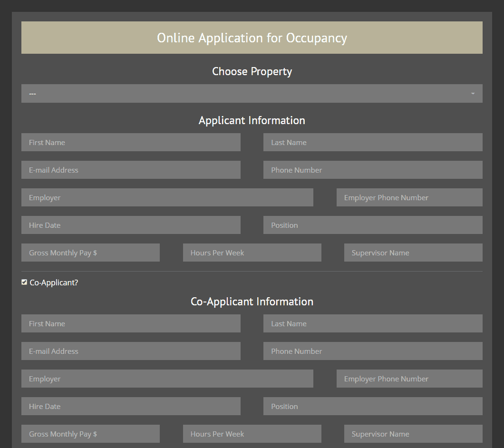Click applicant Gross Monthly Pay field
Image resolution: width=504 pixels, height=448 pixels.
(x=90, y=253)
